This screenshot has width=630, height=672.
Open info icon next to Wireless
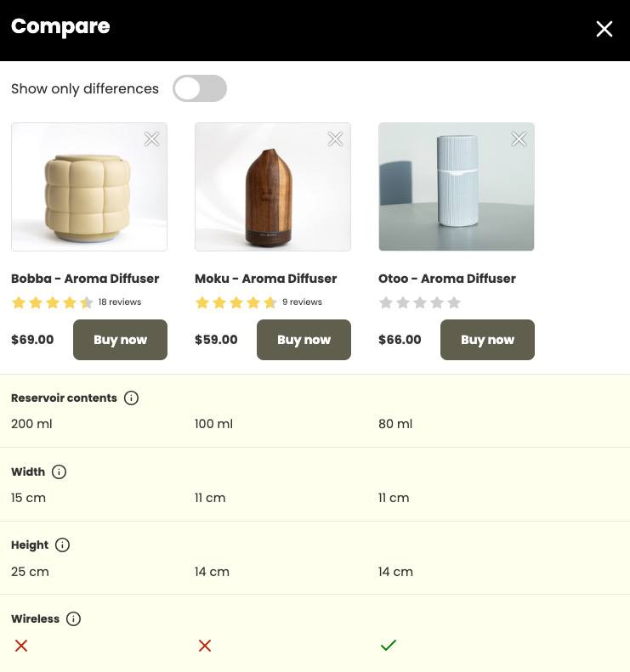coord(73,618)
